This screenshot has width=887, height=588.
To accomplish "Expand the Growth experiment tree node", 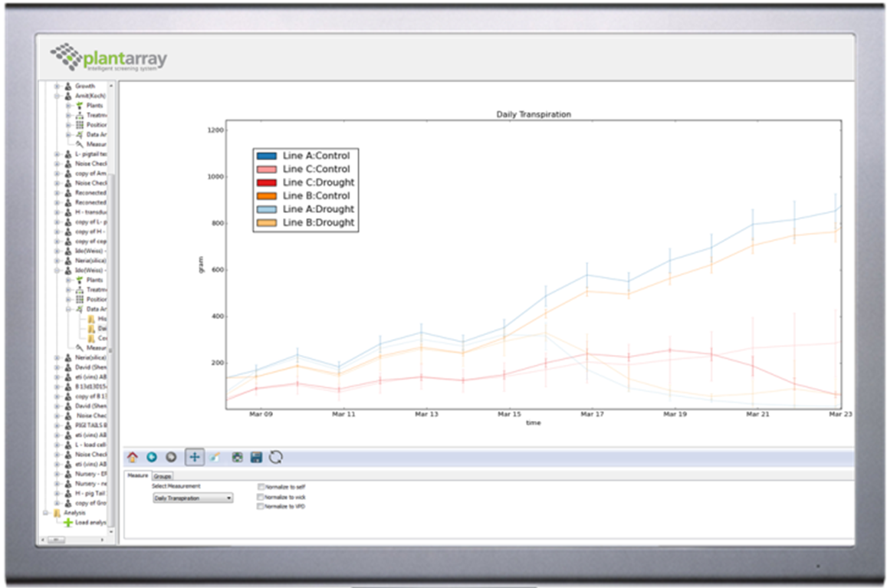I will [57, 86].
